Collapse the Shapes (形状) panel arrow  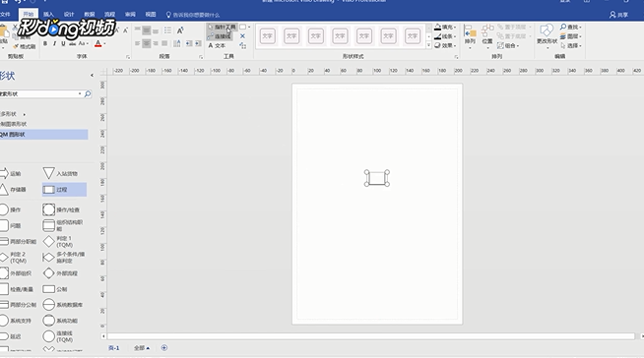[92, 76]
